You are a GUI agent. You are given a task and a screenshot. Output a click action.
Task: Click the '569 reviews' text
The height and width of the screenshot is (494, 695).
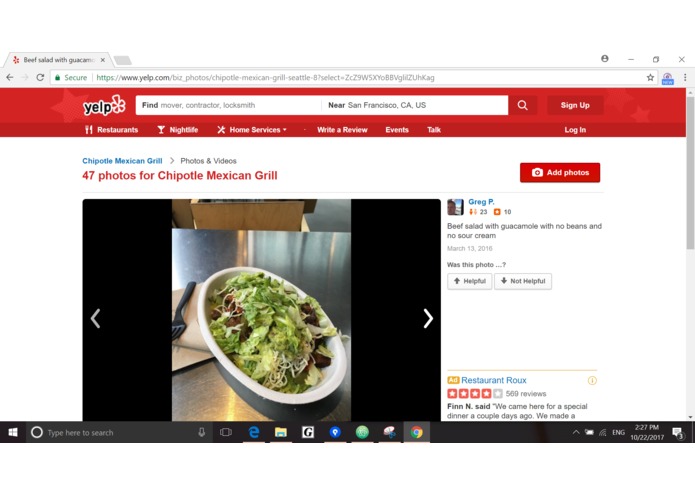[x=526, y=393]
